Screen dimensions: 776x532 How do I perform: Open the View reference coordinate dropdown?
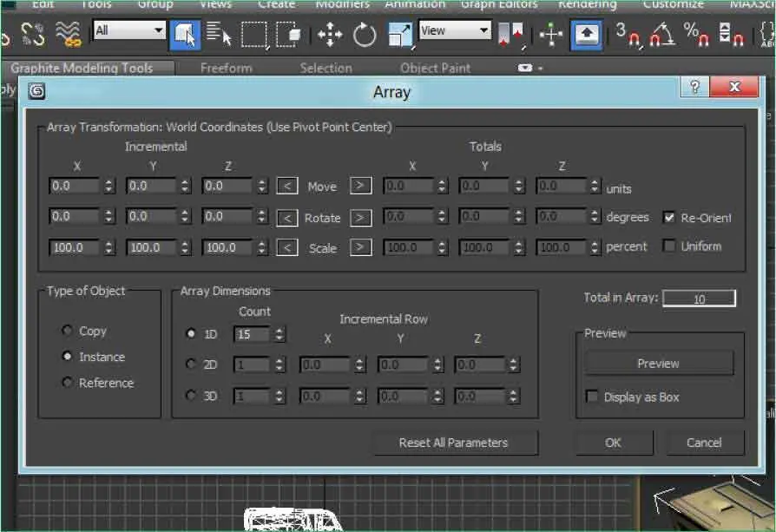455,30
